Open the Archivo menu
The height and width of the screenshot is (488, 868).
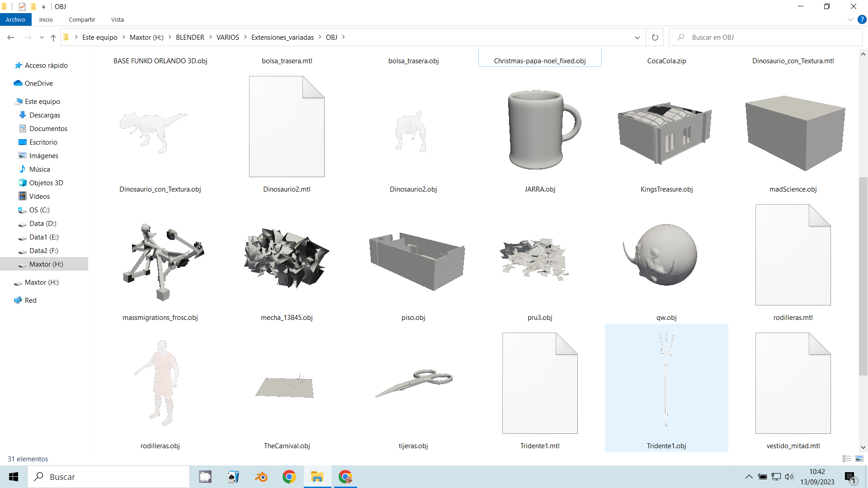(15, 19)
